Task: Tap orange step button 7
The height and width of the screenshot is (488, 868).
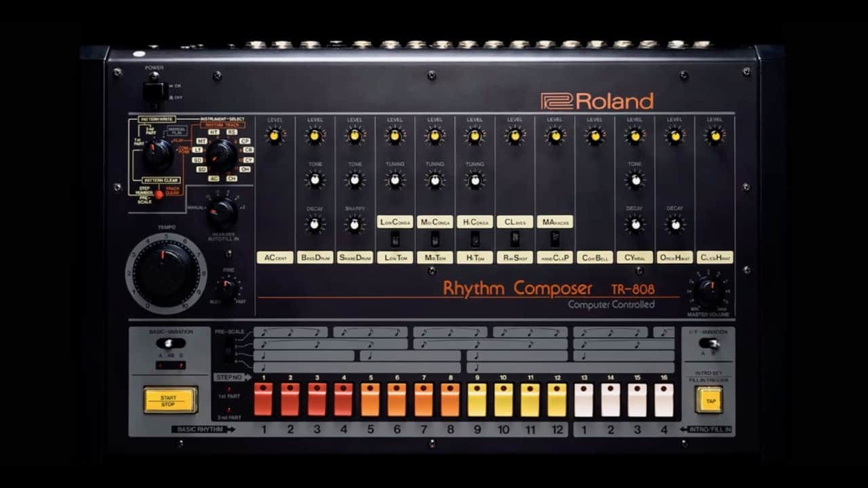Action: tap(423, 399)
